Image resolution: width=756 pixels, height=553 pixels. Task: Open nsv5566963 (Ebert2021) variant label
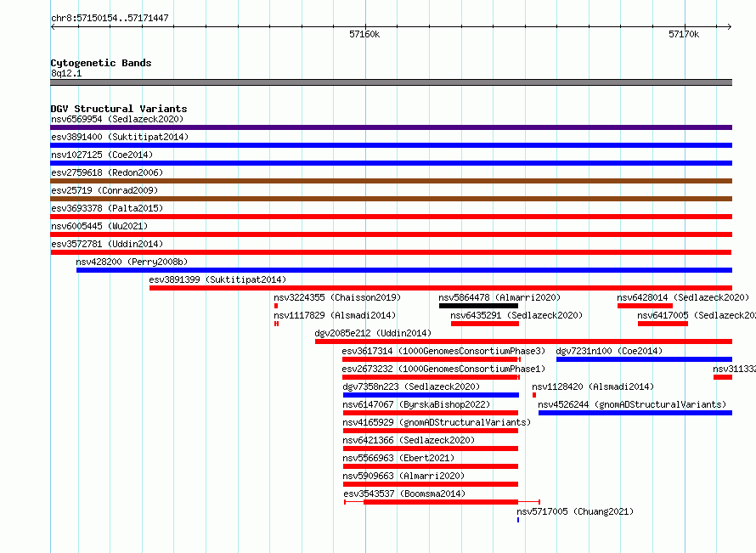pyautogui.click(x=398, y=458)
